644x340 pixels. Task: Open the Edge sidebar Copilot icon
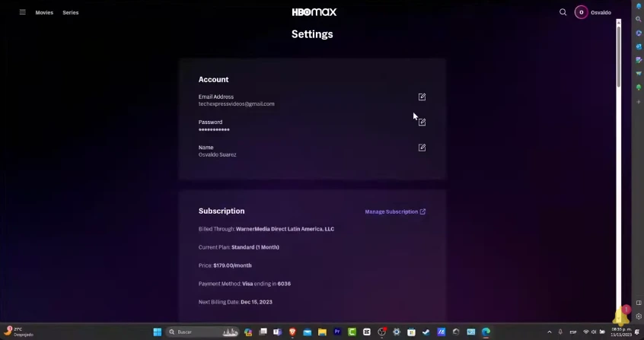[639, 33]
